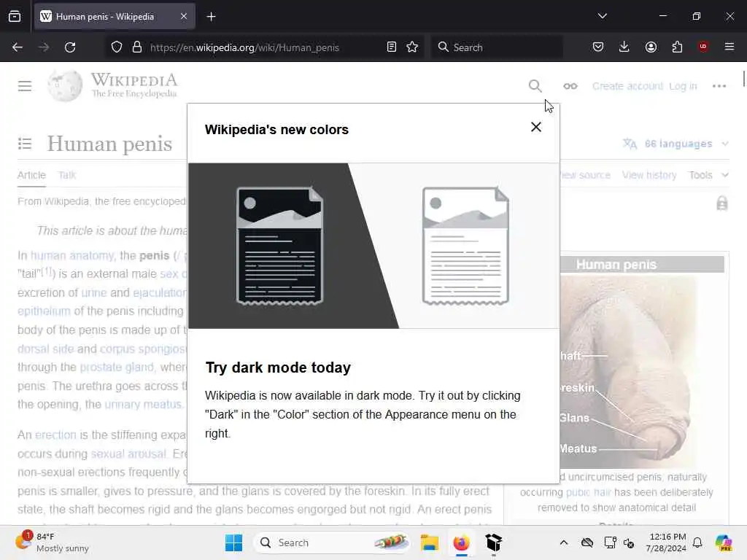
Task: Open a new browser tab
Action: pyautogui.click(x=211, y=17)
